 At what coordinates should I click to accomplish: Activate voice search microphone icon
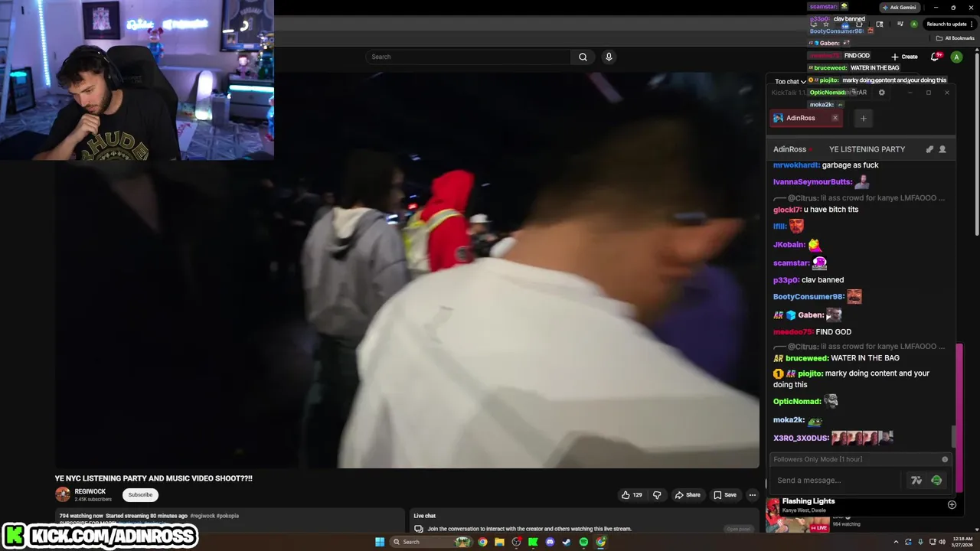click(609, 57)
